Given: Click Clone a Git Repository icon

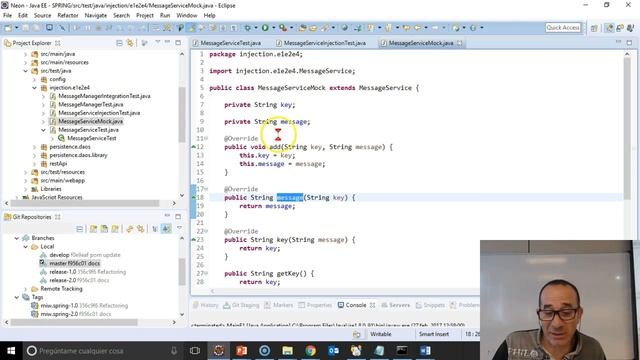Looking at the screenshot, I should (x=104, y=229).
